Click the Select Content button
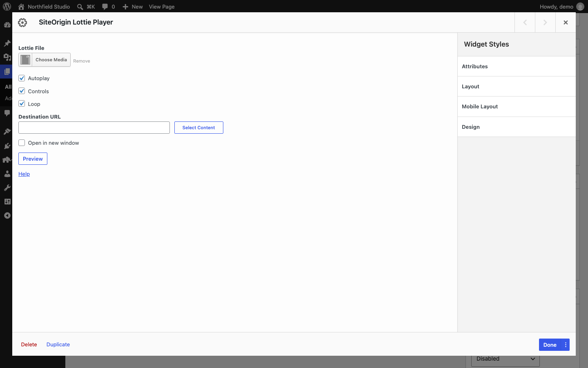This screenshot has width=588, height=368. click(199, 128)
